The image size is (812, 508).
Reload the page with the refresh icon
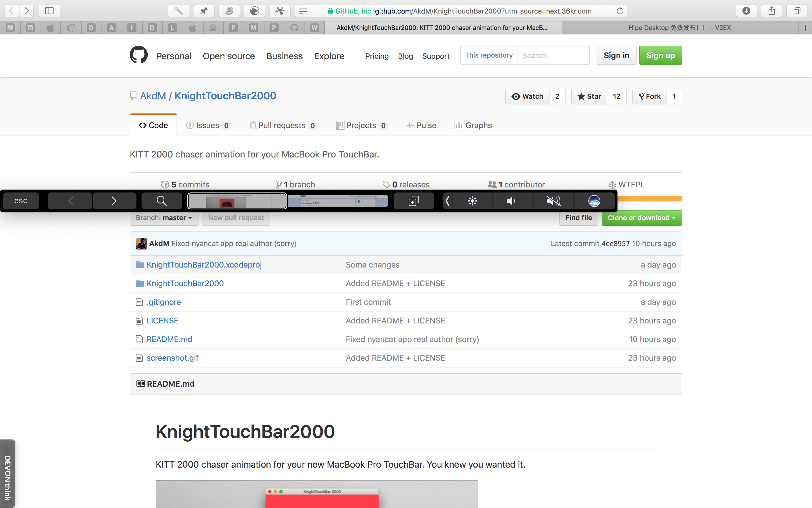620,11
